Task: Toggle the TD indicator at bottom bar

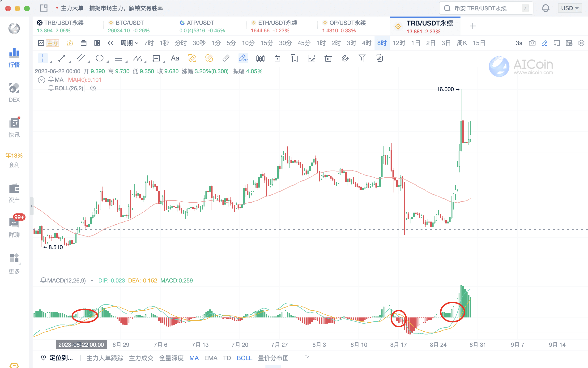Action: [x=227, y=358]
